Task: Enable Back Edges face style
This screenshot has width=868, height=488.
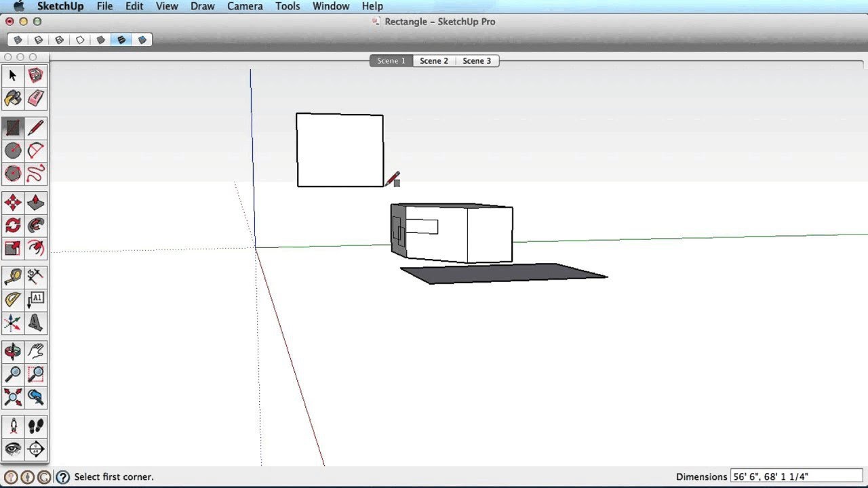Action: [39, 40]
